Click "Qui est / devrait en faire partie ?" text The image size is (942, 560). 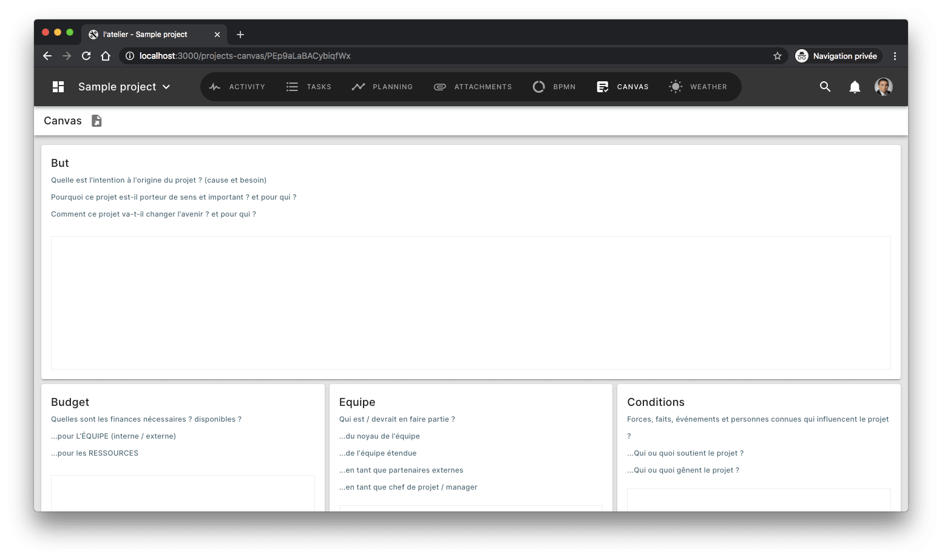pyautogui.click(x=397, y=419)
